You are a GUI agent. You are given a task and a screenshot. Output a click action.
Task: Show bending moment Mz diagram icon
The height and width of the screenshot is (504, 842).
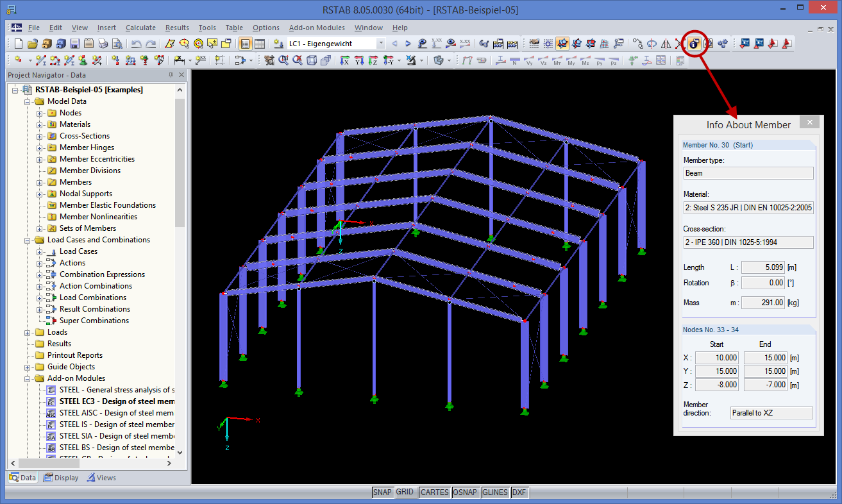pyautogui.click(x=585, y=60)
